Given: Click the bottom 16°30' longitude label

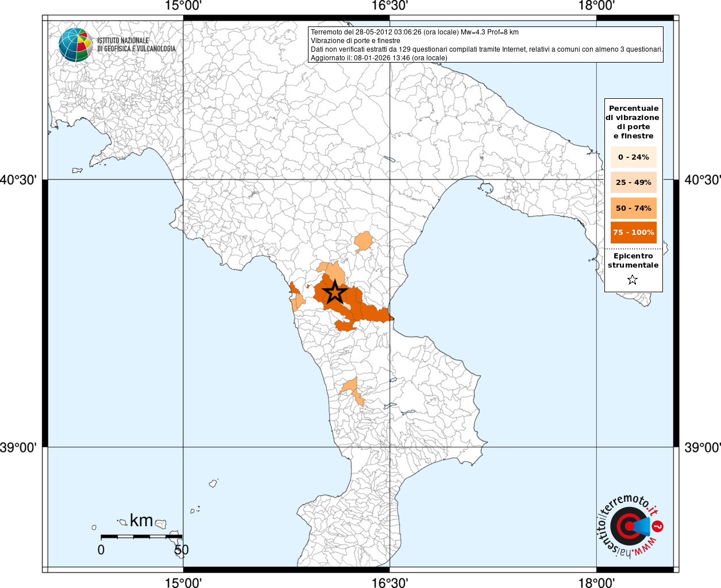Looking at the screenshot, I should click(x=390, y=582).
